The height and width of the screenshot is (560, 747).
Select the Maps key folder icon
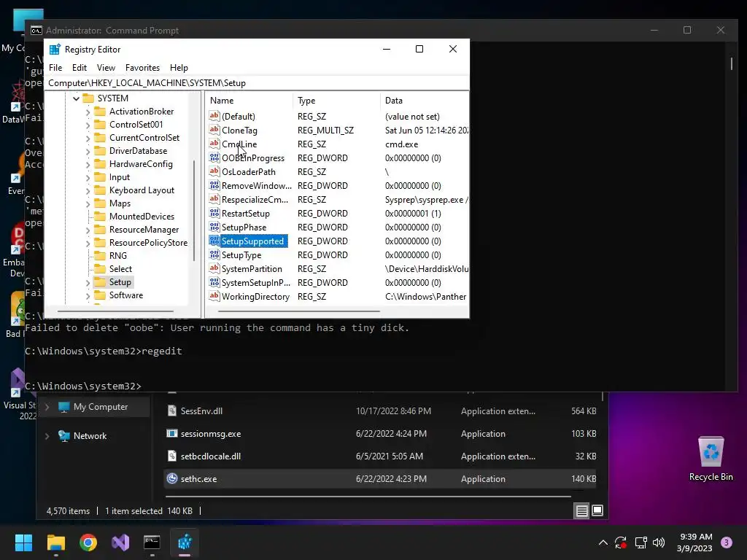tap(100, 203)
